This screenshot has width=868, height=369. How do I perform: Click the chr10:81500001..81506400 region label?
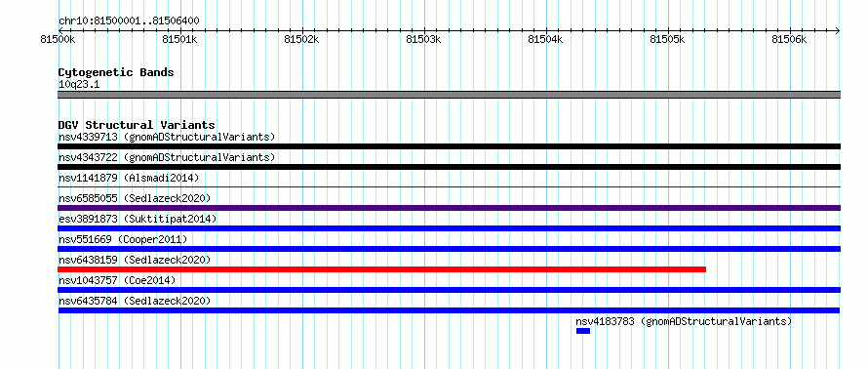pyautogui.click(x=129, y=21)
